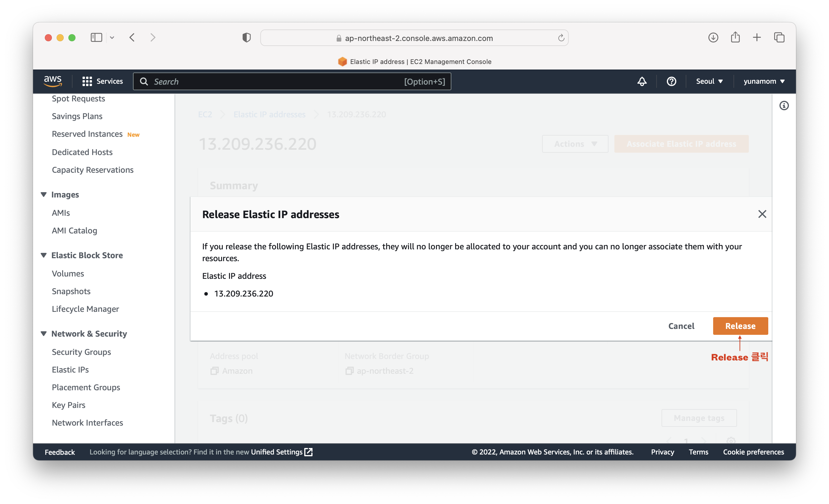Open Dedicated Hosts in sidebar
829x504 pixels.
pyautogui.click(x=82, y=152)
